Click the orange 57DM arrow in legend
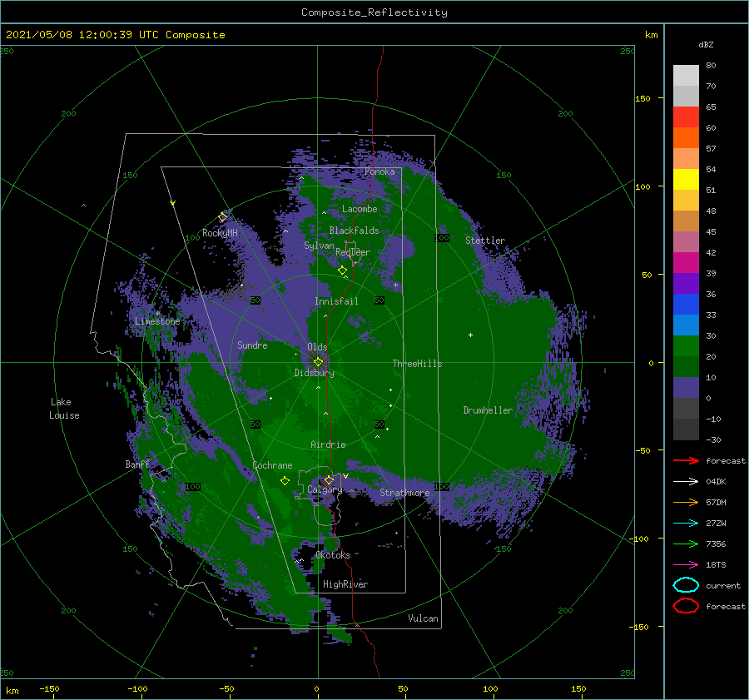Screen dimensions: 749x700 [x=687, y=502]
